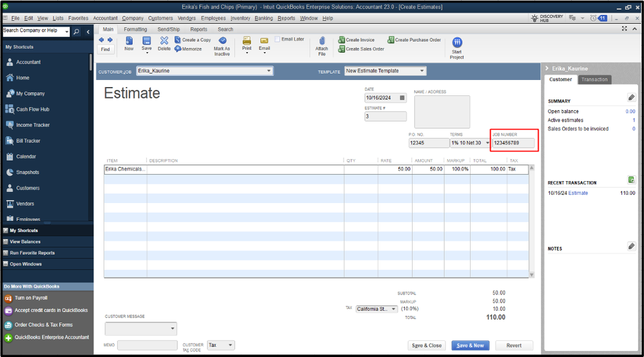Open the Inventory menu
The width and height of the screenshot is (644, 357).
240,18
